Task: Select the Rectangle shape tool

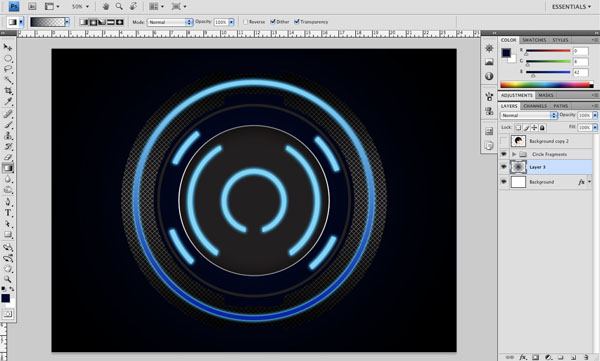Action: tap(8, 235)
